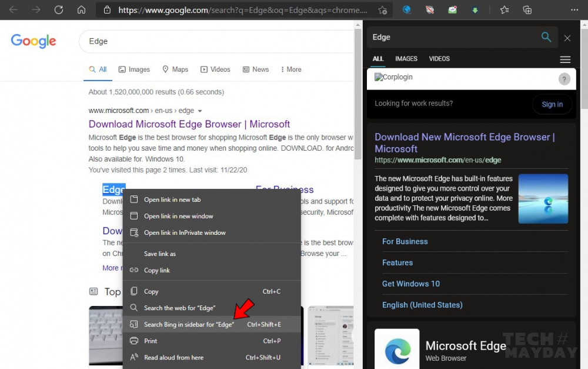The width and height of the screenshot is (588, 369).
Task: Click the Google logo
Action: pos(34,41)
